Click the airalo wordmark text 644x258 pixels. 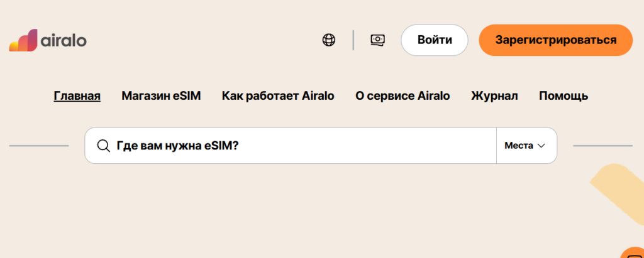(64, 41)
